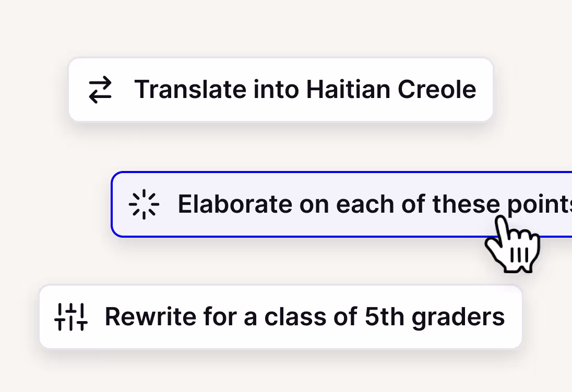The image size is (572, 392).
Task: Click the word 'into' in the Translate chip
Action: click(x=276, y=90)
